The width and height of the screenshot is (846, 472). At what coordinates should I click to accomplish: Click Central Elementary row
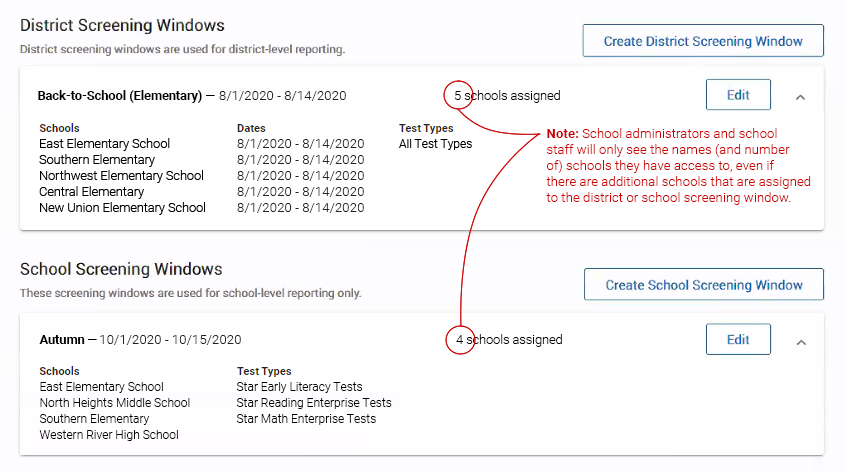coord(92,191)
